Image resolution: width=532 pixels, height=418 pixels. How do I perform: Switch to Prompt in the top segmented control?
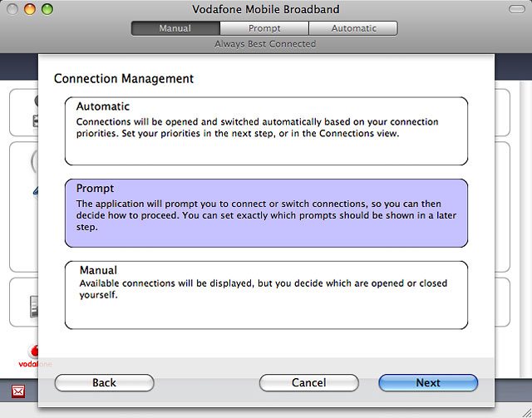[x=264, y=28]
